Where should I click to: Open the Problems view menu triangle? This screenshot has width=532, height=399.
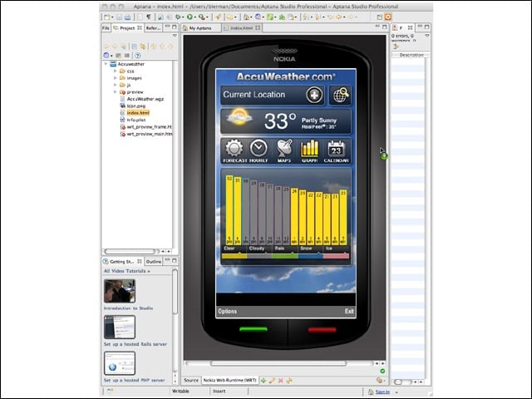427,36
